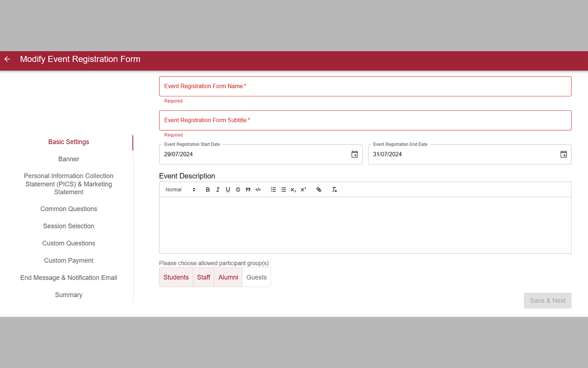Screen dimensions: 588x368
Task: Toggle bold formatting in editor
Action: pos(208,190)
